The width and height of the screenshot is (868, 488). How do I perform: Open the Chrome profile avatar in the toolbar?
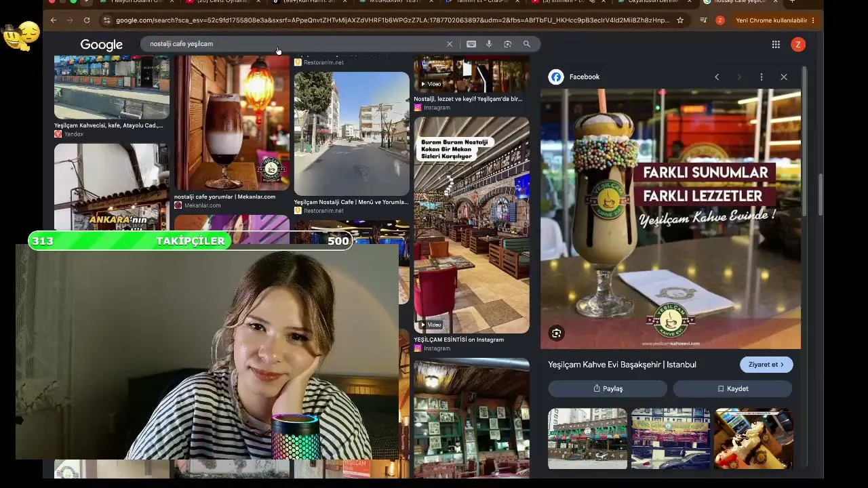pos(720,20)
